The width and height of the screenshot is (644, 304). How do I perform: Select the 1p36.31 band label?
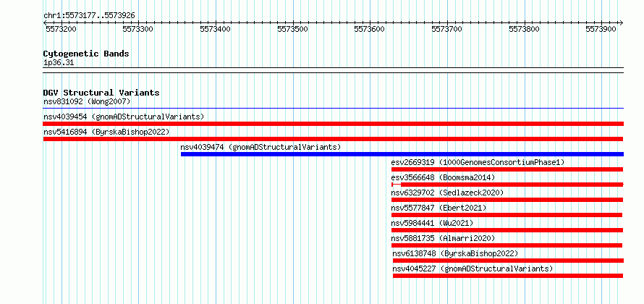click(59, 63)
